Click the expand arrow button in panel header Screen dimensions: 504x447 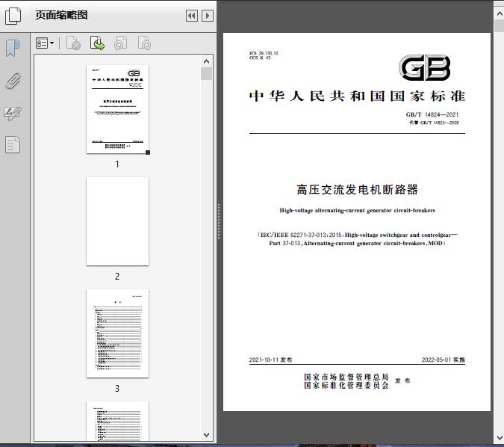[x=208, y=16]
